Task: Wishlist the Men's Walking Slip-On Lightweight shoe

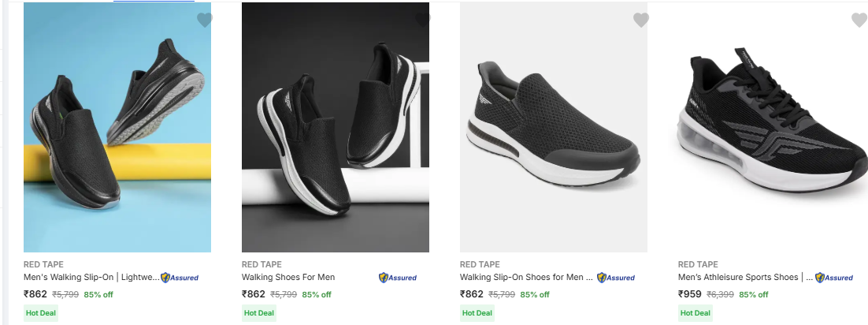Action: 205,21
